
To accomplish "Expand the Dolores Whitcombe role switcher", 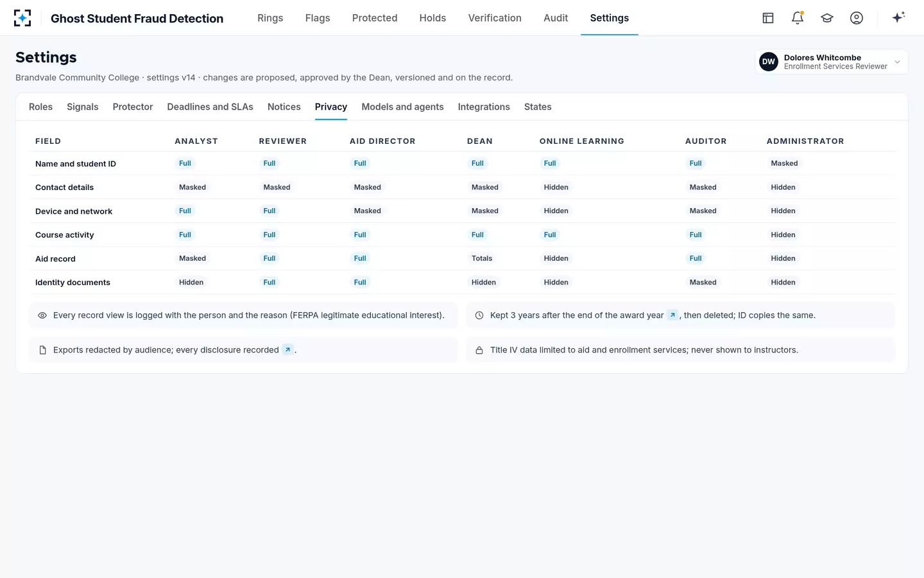I will 832,62.
